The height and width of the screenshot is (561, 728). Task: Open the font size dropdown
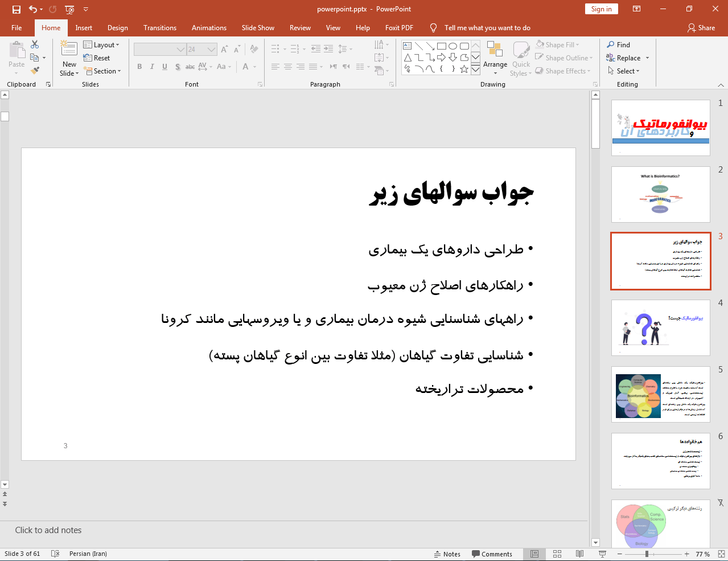211,49
